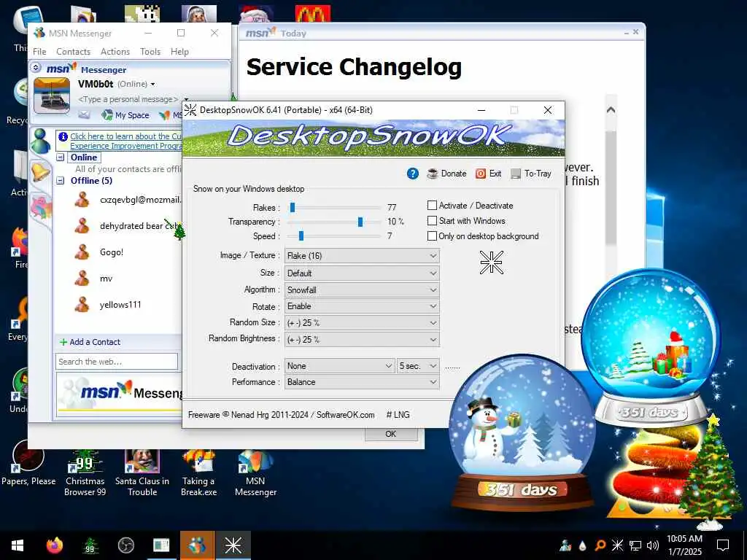Select offline contact dehydrated bear
747x560 pixels.
131,226
